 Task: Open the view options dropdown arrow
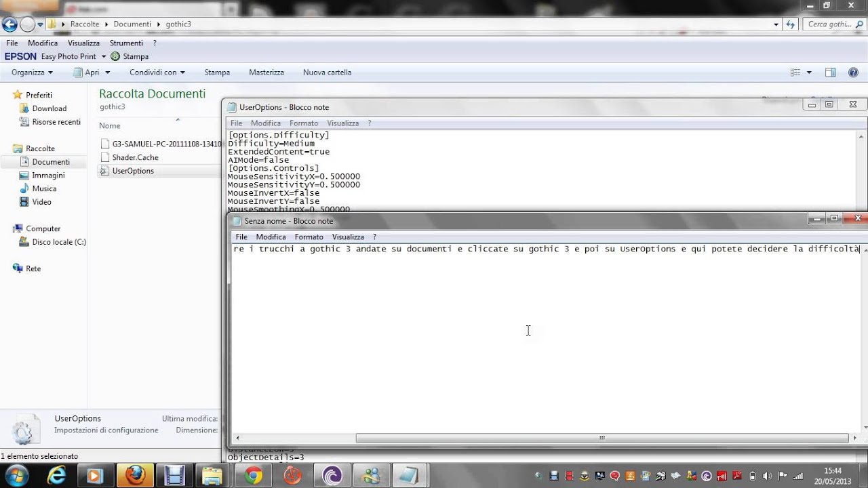click(809, 73)
